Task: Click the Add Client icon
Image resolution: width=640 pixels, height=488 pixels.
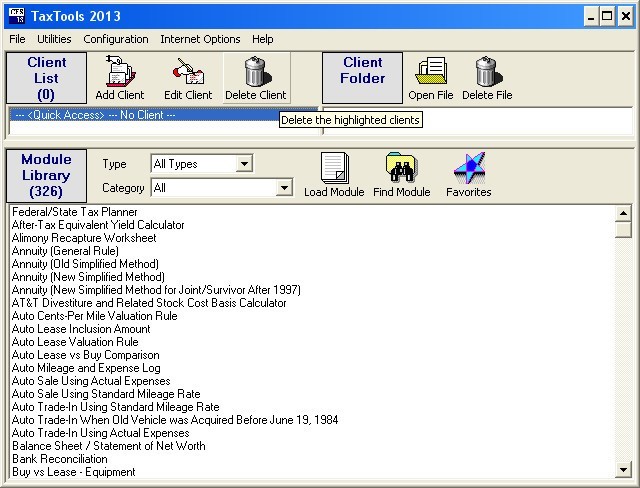Action: (120, 71)
